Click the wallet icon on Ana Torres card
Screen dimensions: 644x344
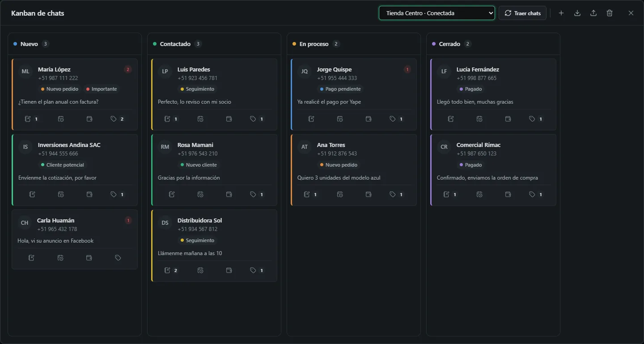369,194
